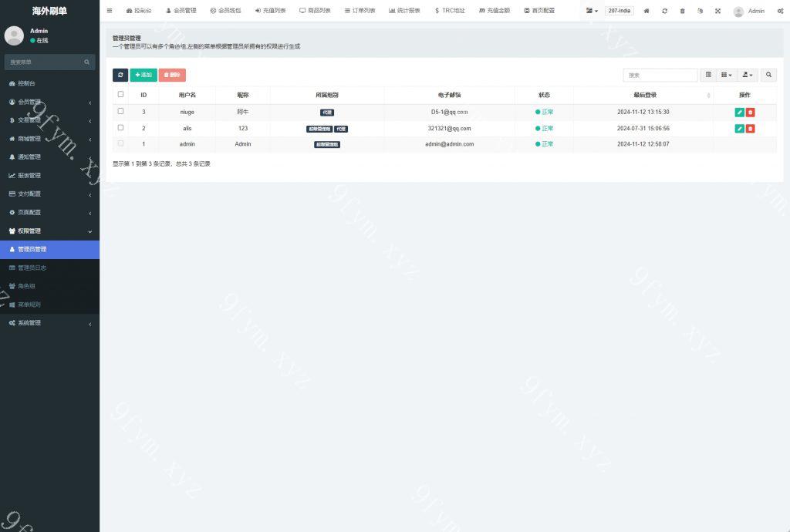Expand the 交易管理 sidebar menu
Viewport: 790px width, 532px height.
coord(49,120)
